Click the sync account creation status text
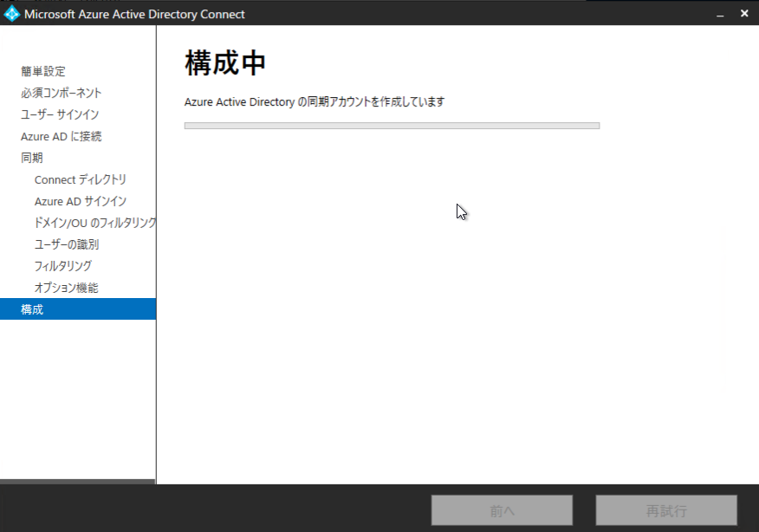The image size is (759, 532). pyautogui.click(x=315, y=101)
